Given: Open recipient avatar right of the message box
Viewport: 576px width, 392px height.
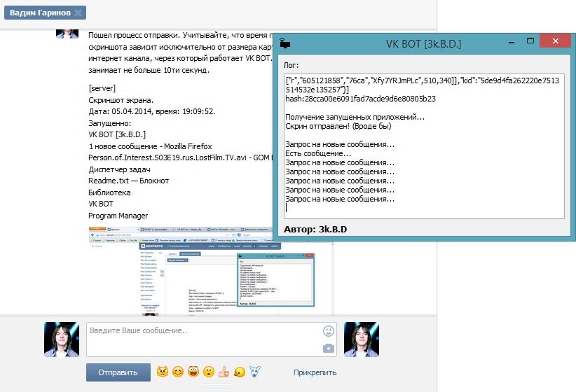Looking at the screenshot, I should coord(362,339).
